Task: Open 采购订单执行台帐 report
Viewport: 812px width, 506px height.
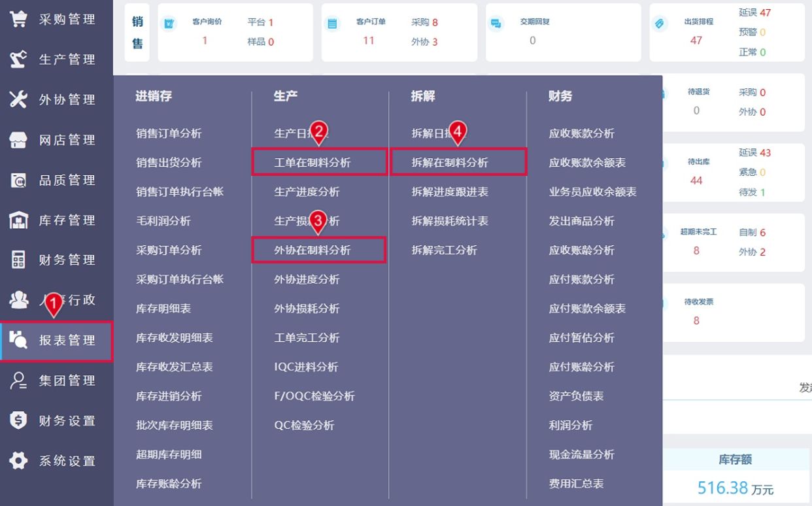Action: (180, 279)
